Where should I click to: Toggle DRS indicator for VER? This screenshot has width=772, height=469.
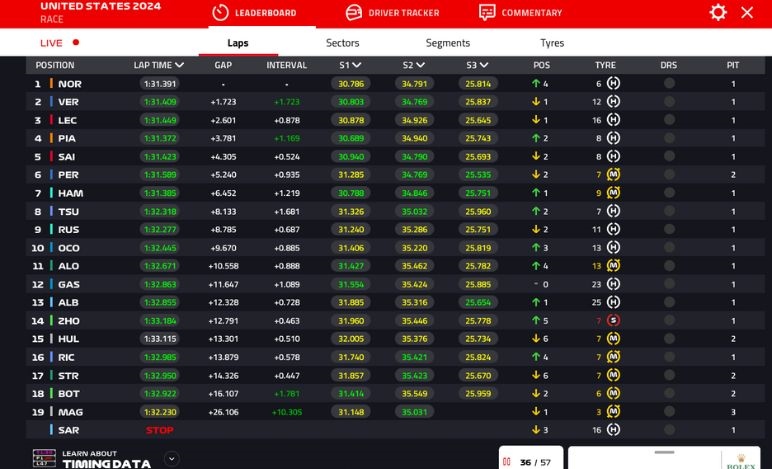tap(669, 102)
